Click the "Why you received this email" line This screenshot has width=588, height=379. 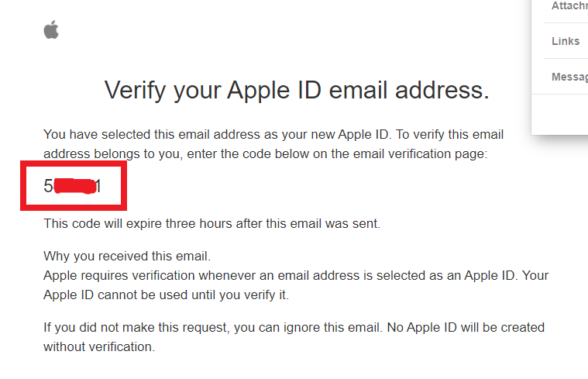127,256
